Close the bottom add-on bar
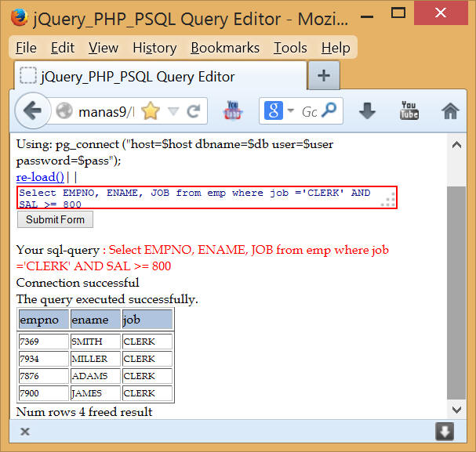Image resolution: width=476 pixels, height=452 pixels. (25, 432)
